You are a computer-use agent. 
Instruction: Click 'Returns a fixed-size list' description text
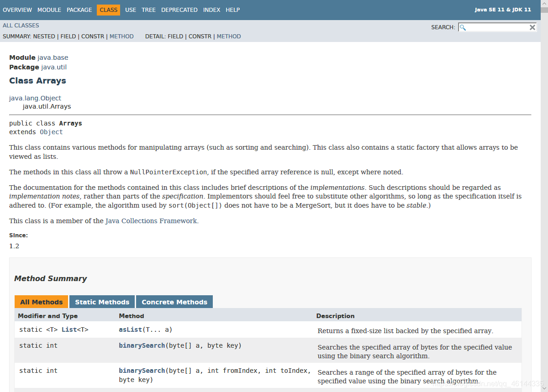(406, 331)
